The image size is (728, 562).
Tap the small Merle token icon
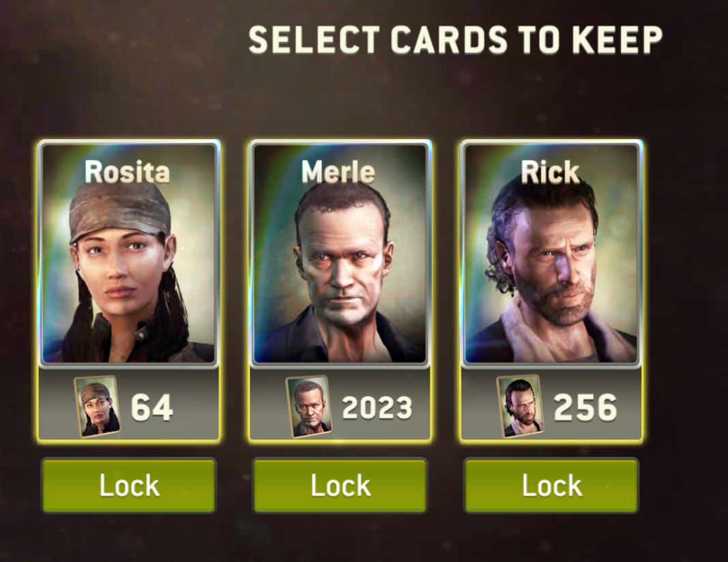pos(309,406)
